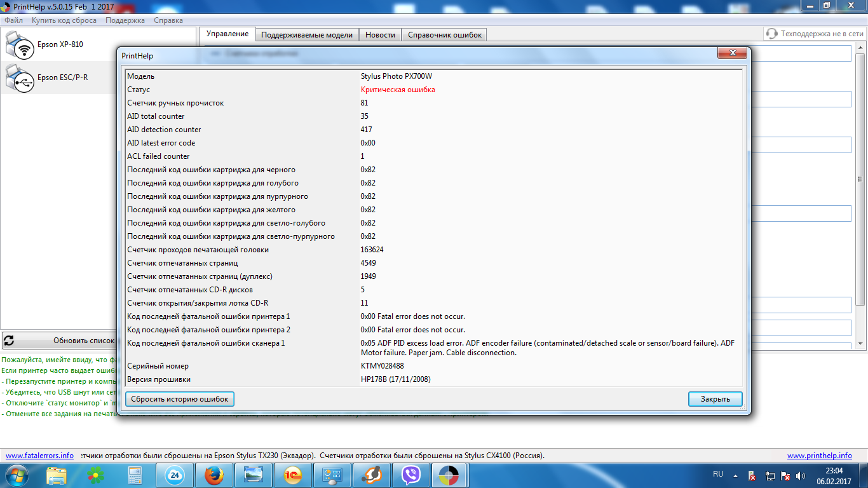Screen dimensions: 868x488
Task: Switch to the Поддерживаемые модели tab
Action: point(307,35)
